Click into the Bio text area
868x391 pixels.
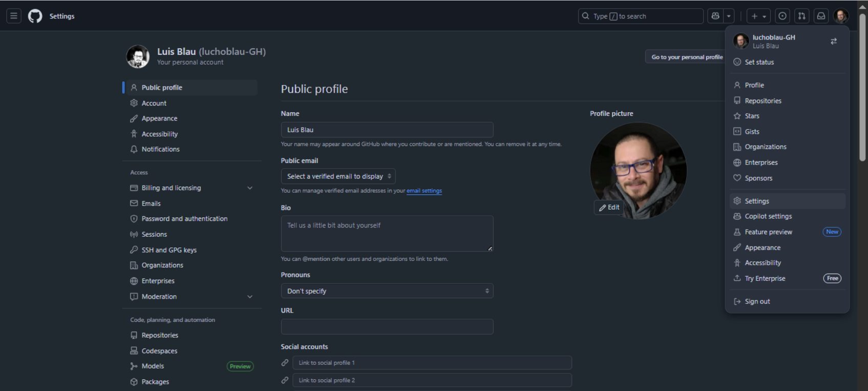pos(387,233)
